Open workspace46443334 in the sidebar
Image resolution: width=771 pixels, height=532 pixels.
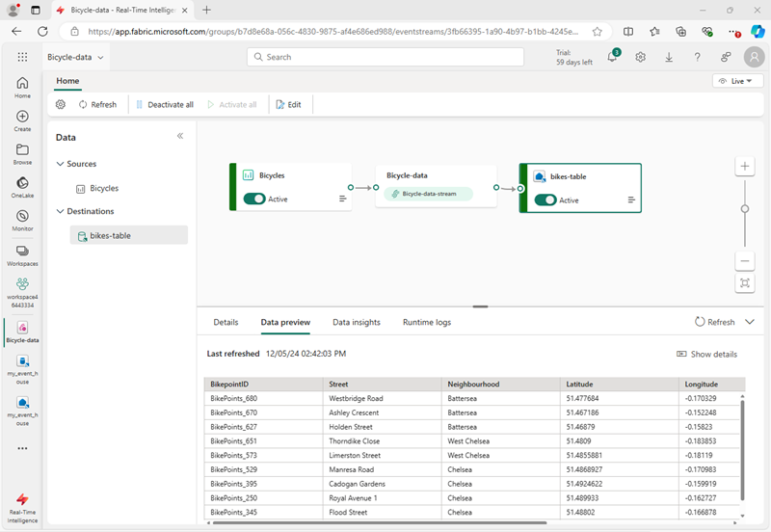click(22, 293)
